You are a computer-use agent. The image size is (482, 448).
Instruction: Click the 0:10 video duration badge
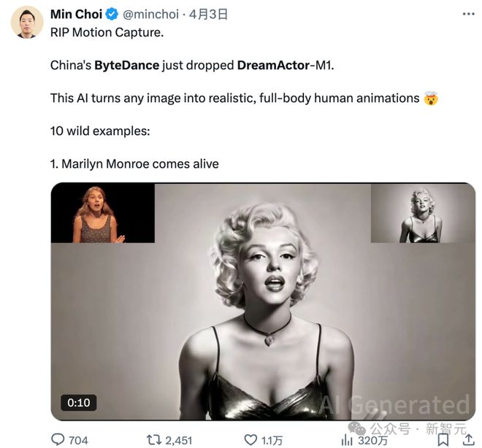pyautogui.click(x=79, y=403)
